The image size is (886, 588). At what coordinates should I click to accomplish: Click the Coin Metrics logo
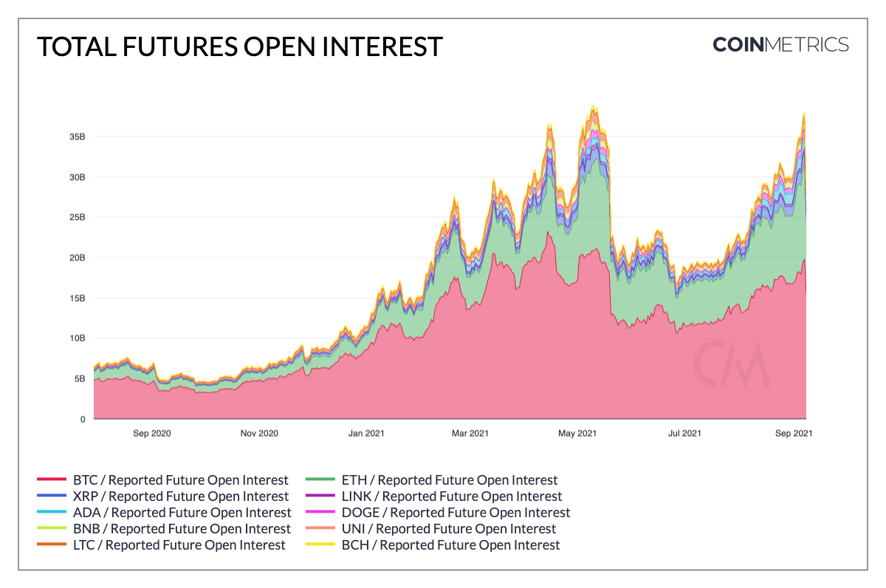tap(780, 44)
